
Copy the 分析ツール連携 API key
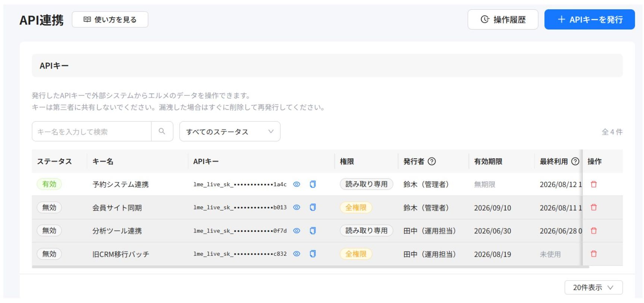[x=313, y=231]
